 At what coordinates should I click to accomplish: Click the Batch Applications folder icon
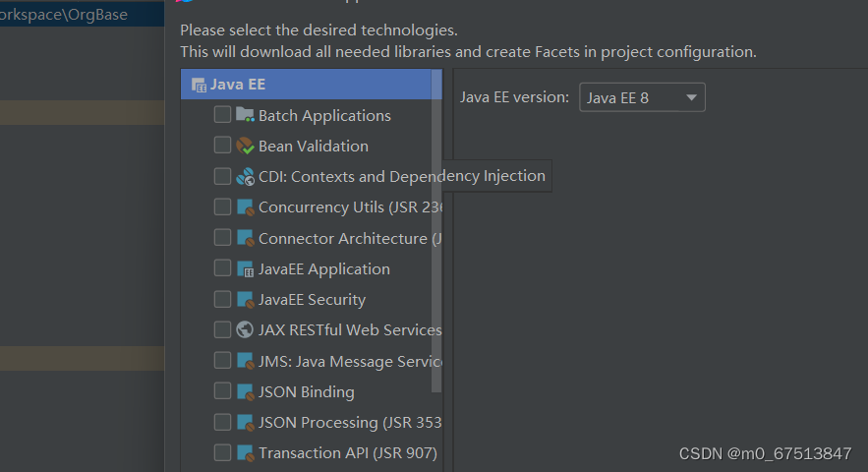coord(245,115)
